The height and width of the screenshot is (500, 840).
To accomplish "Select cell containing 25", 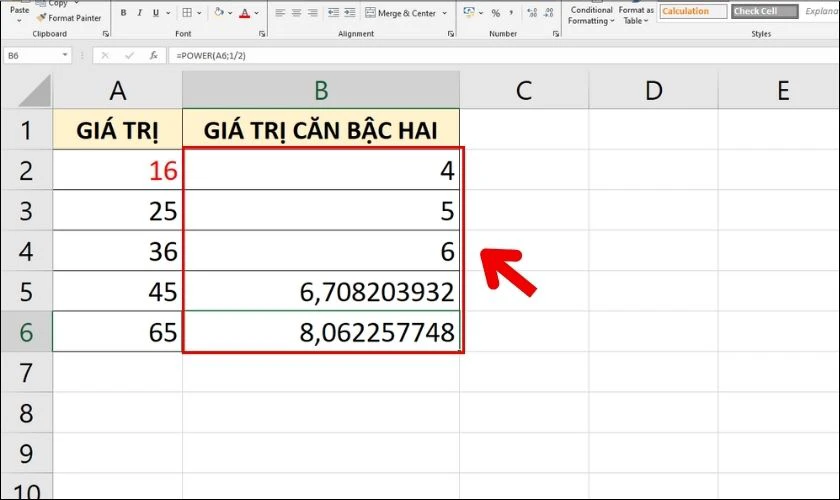I will coord(117,211).
